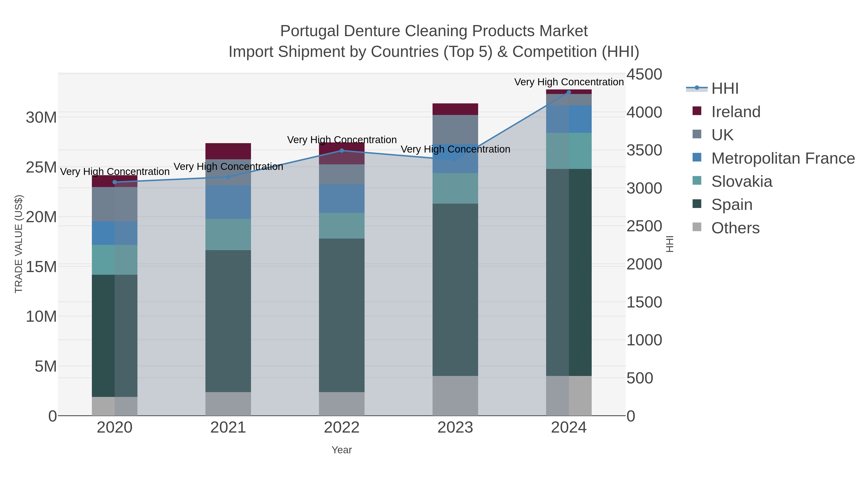
Task: Click the HHI data point for 2024
Action: pos(569,92)
